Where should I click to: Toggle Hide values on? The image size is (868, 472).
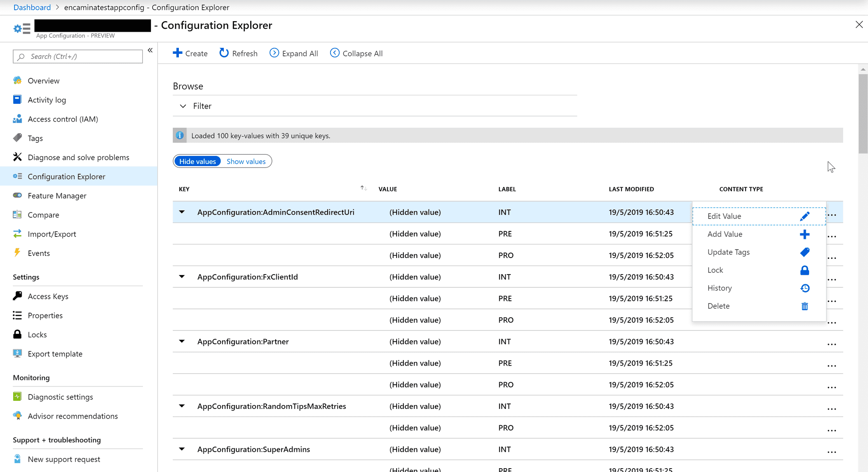(x=198, y=161)
